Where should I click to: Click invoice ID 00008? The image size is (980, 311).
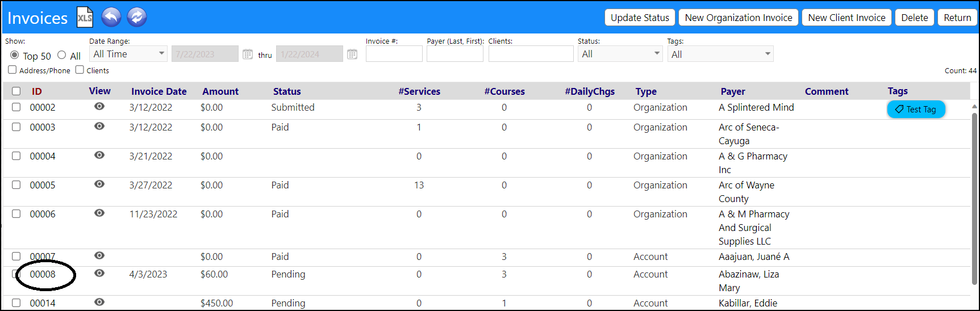(x=43, y=274)
